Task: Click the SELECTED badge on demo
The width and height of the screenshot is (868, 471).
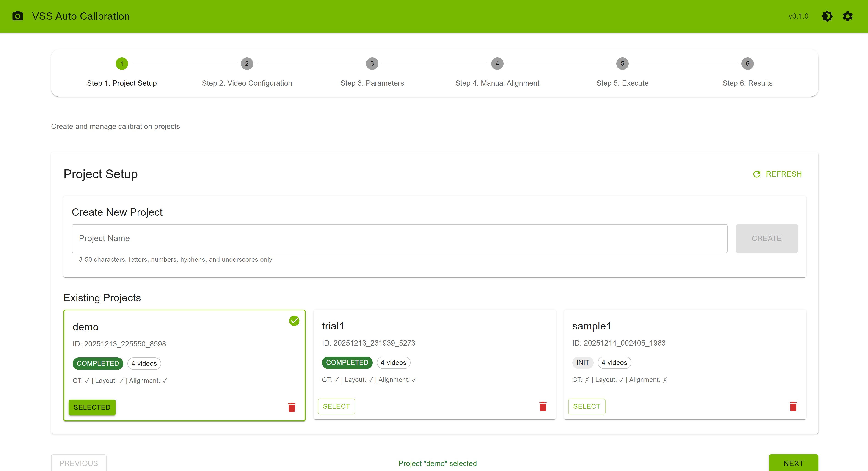Action: pos(92,407)
